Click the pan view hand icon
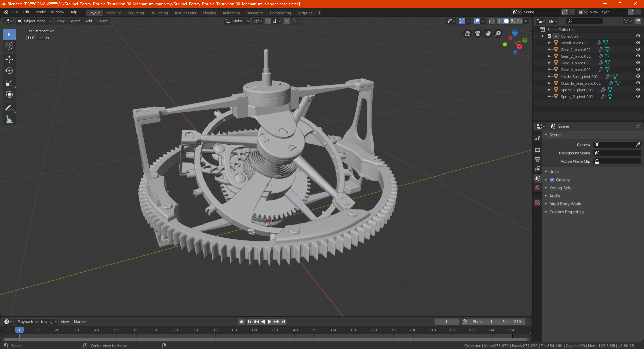 pos(488,33)
